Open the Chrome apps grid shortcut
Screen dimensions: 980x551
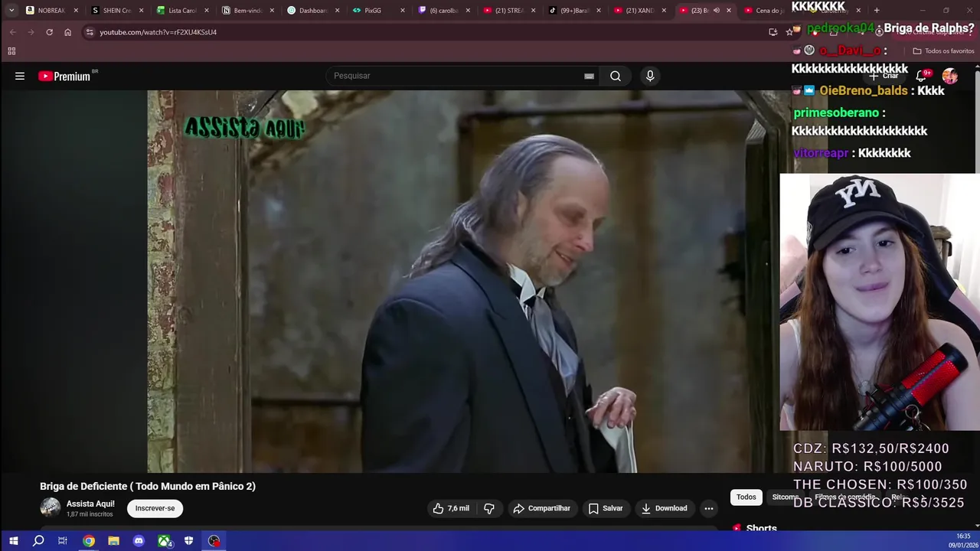click(11, 51)
